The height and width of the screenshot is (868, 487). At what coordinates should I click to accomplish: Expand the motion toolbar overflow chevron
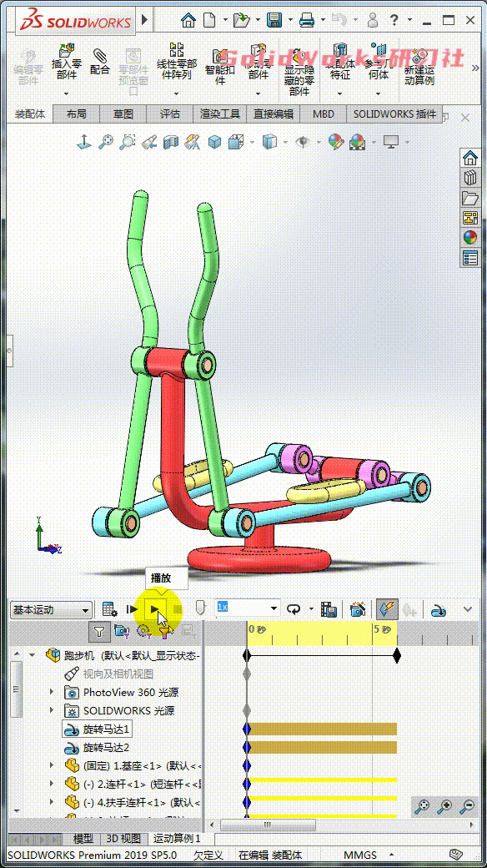point(468,609)
